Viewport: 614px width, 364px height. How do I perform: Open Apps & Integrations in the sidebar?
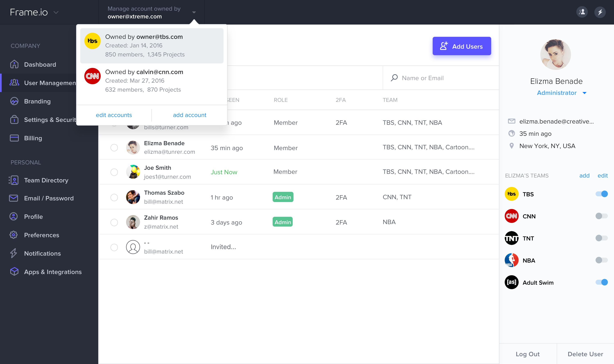point(53,272)
